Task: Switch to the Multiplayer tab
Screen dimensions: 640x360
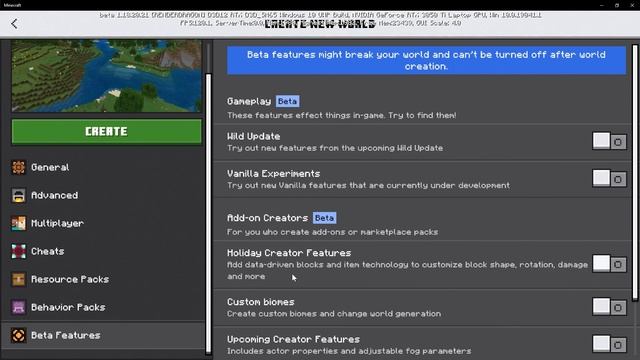Action: (x=103, y=223)
